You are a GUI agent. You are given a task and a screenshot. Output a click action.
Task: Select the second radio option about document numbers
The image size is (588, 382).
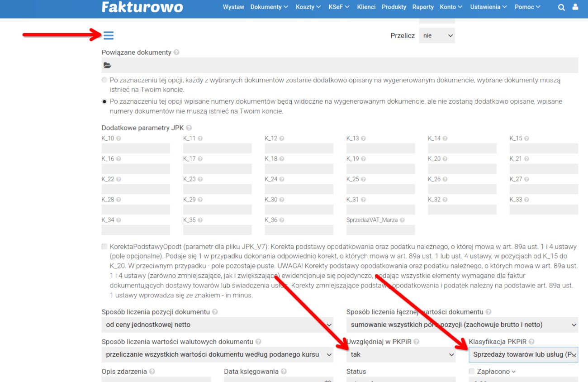[x=104, y=101]
